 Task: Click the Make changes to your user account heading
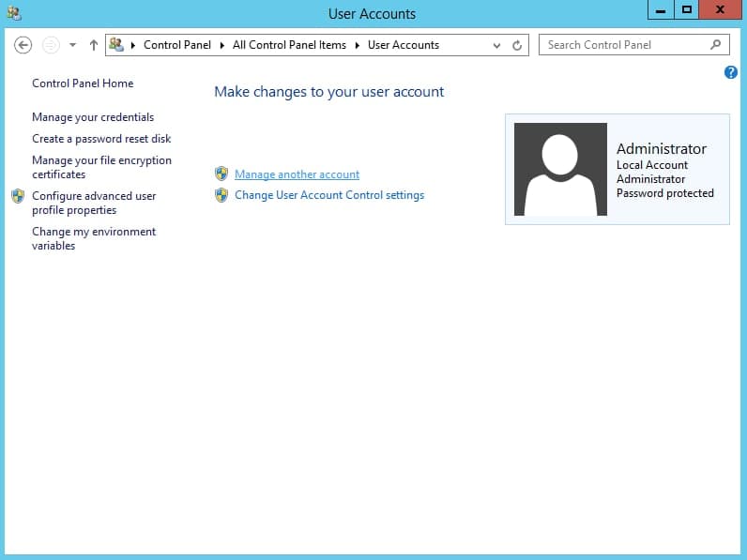[x=328, y=91]
